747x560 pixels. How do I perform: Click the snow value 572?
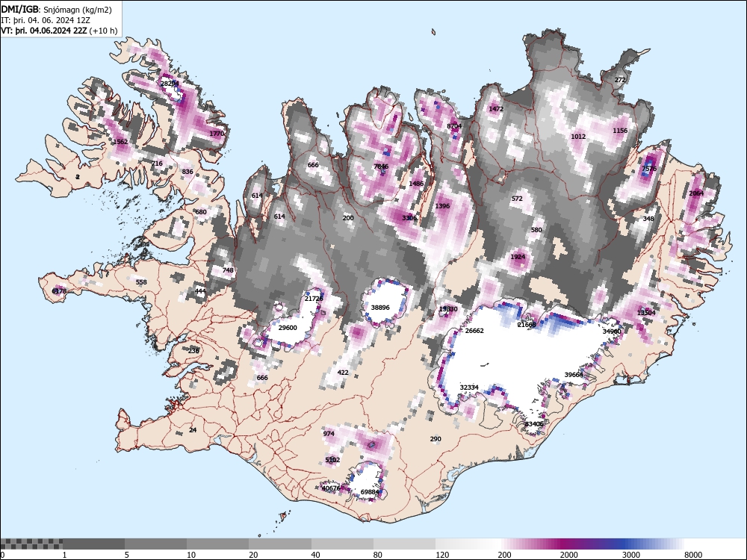pyautogui.click(x=517, y=199)
